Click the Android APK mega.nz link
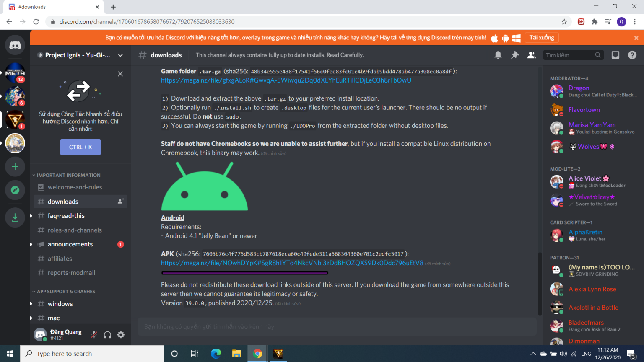The height and width of the screenshot is (362, 644). coord(292,263)
